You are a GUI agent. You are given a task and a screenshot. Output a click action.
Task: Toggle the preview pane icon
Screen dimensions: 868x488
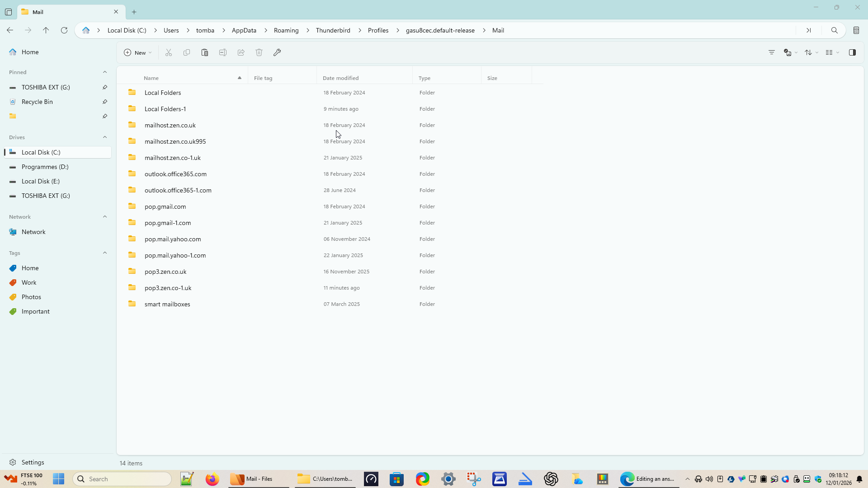[x=852, y=52]
